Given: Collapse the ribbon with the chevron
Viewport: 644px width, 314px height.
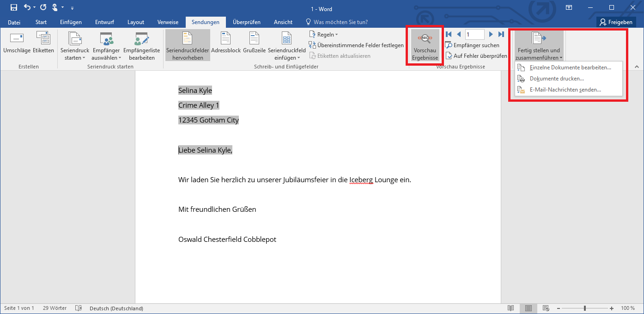Looking at the screenshot, I should [x=637, y=67].
